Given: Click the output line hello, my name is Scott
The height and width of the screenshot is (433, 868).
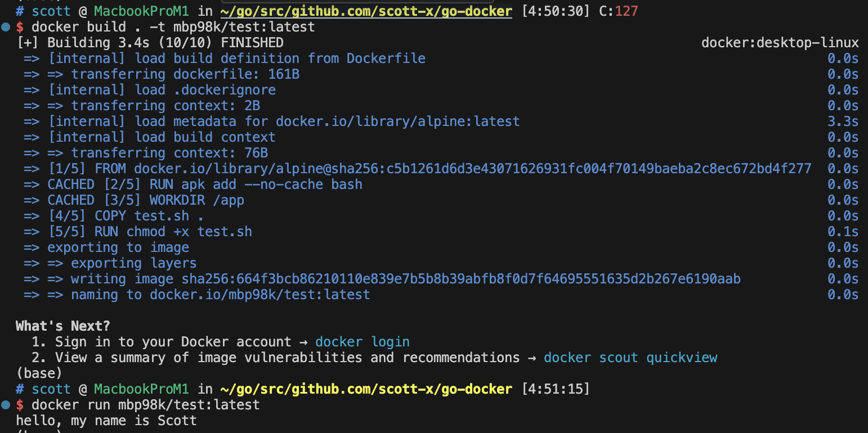Looking at the screenshot, I should 106,421.
